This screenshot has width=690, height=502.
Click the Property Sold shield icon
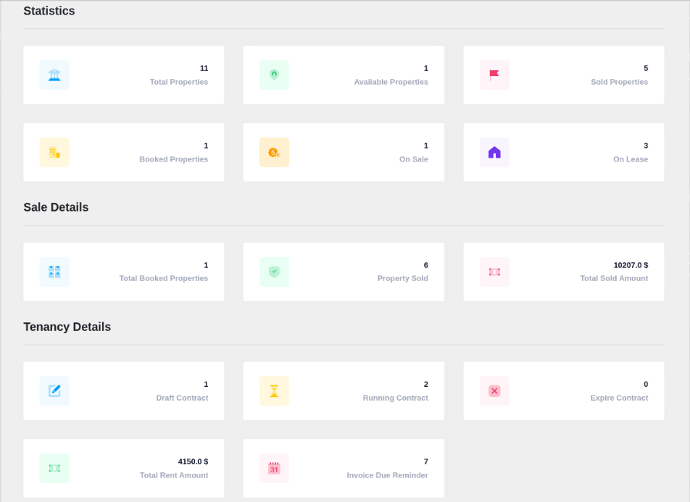(x=274, y=271)
